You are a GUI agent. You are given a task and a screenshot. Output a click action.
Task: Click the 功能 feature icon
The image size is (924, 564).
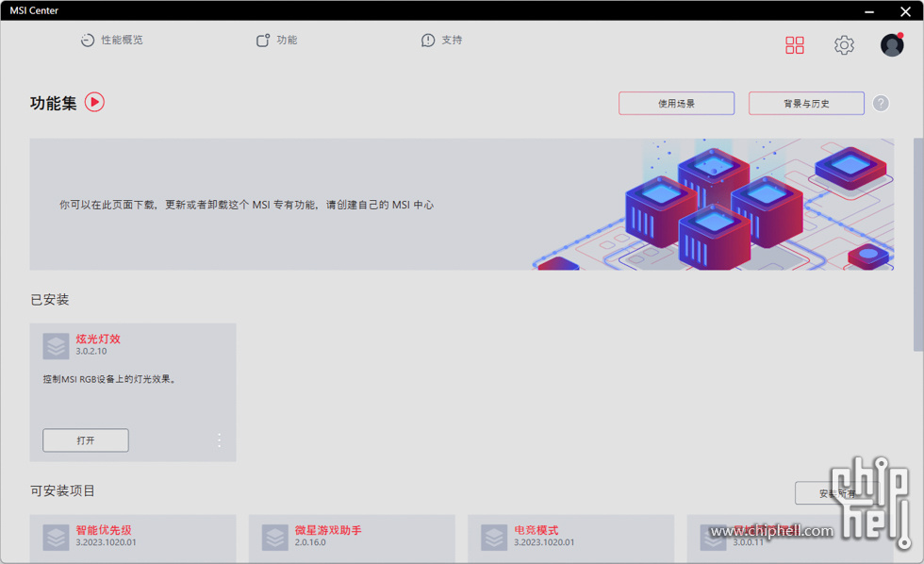[x=263, y=40]
